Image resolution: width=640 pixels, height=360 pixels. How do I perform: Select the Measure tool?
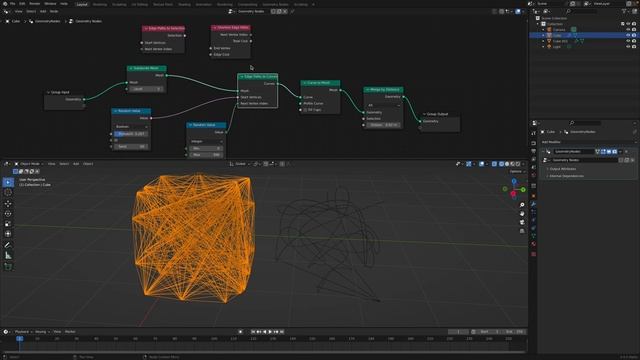click(x=8, y=256)
